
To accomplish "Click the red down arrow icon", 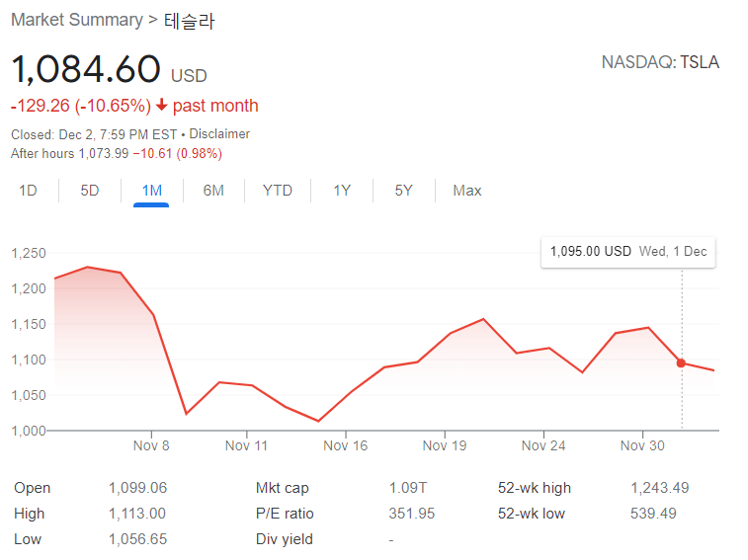I will [x=162, y=105].
